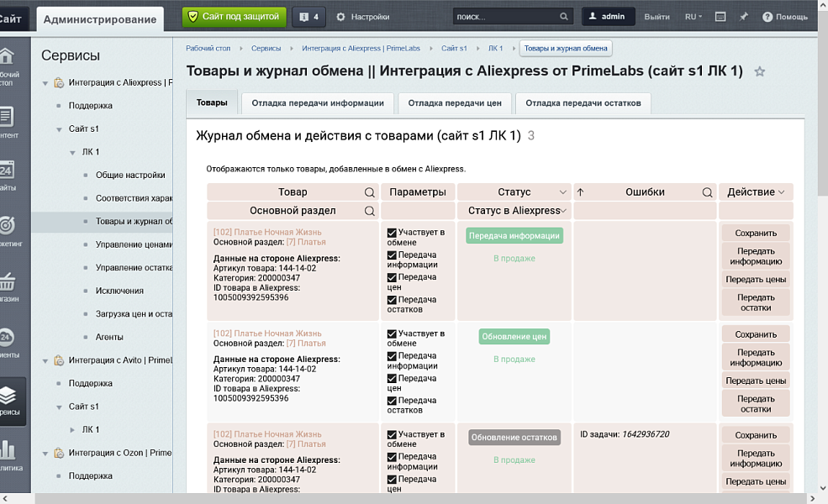This screenshot has height=504, width=828.
Task: Uncheck first product's Участвует в обмене checkbox
Action: tap(392, 233)
